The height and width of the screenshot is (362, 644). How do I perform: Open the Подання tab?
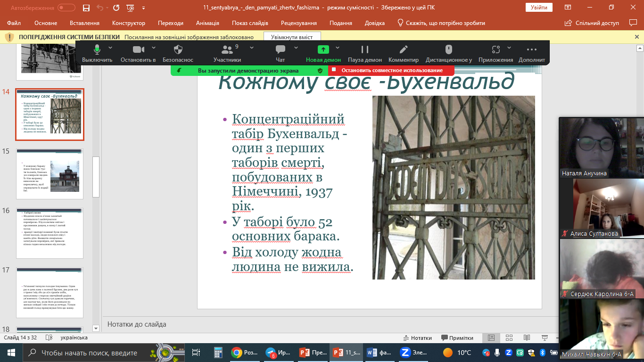click(341, 23)
